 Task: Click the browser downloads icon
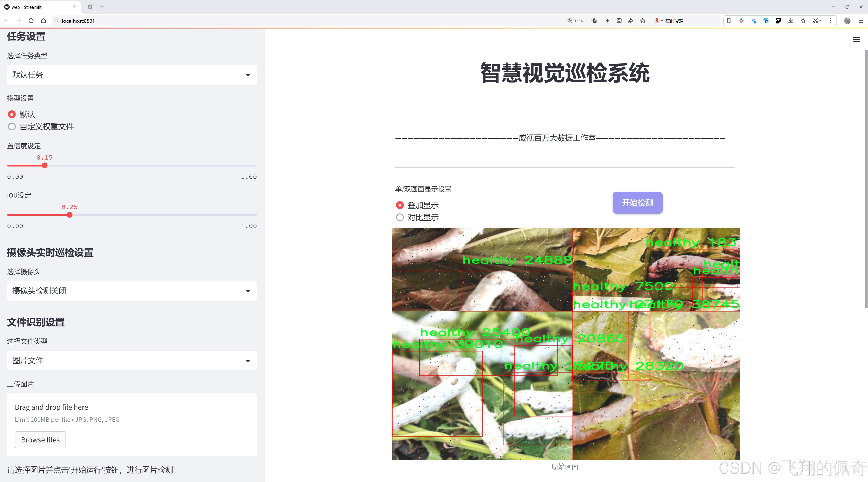click(791, 20)
